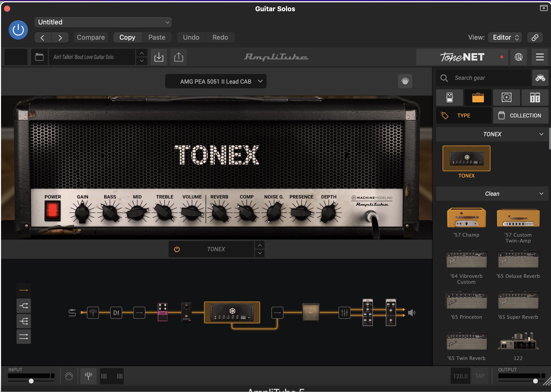Select the cabinet block in the signal chain
Image resolution: width=551 pixels, height=392 pixels.
tap(311, 312)
